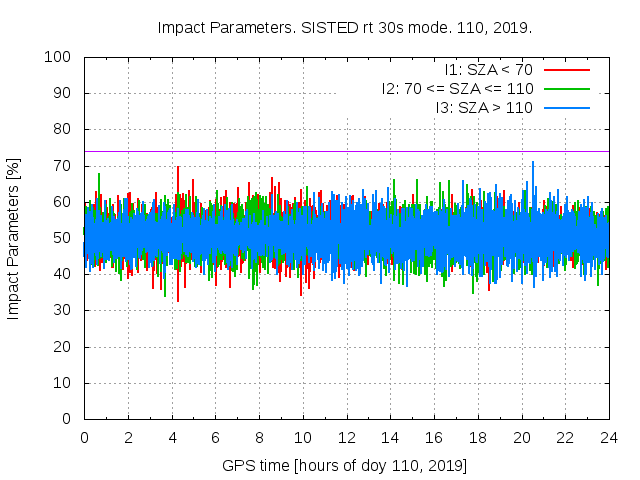
Task: Click the x-axis tick label 18
Action: [478, 438]
